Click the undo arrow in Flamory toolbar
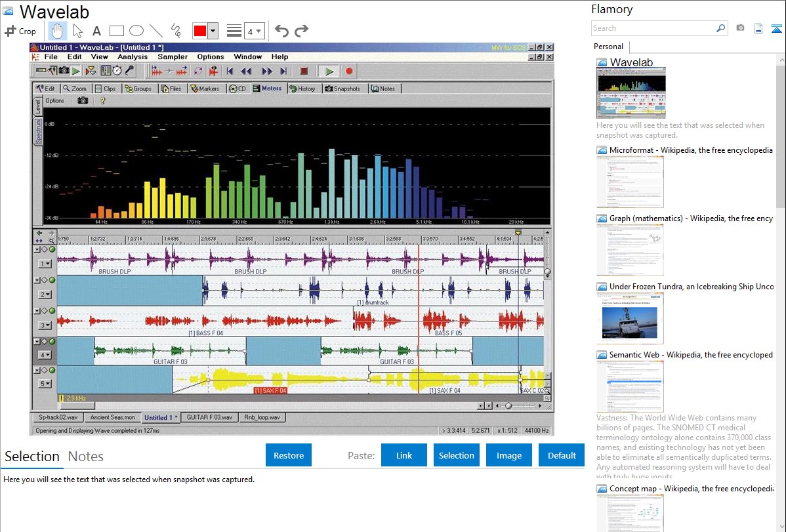Screen dimensions: 786x532 (x=281, y=31)
